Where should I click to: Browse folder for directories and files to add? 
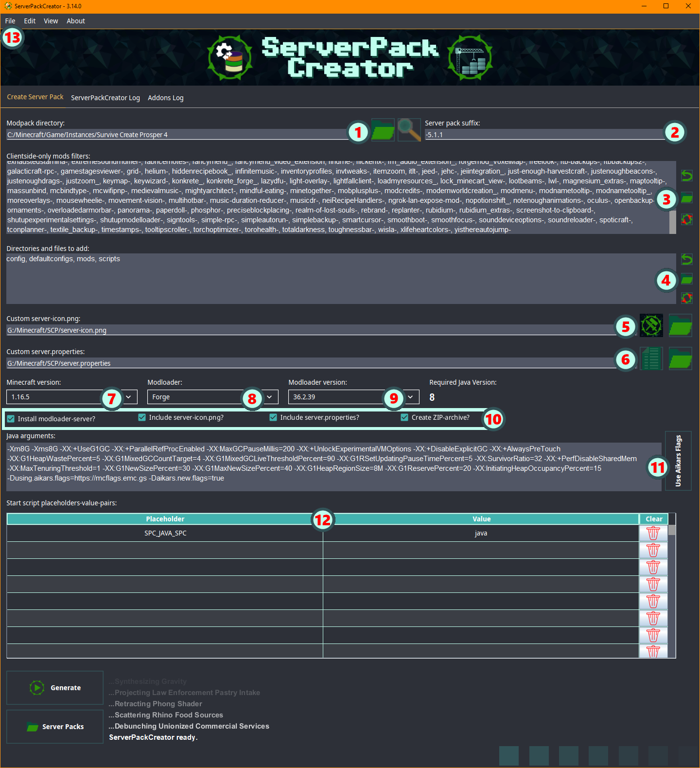point(686,279)
